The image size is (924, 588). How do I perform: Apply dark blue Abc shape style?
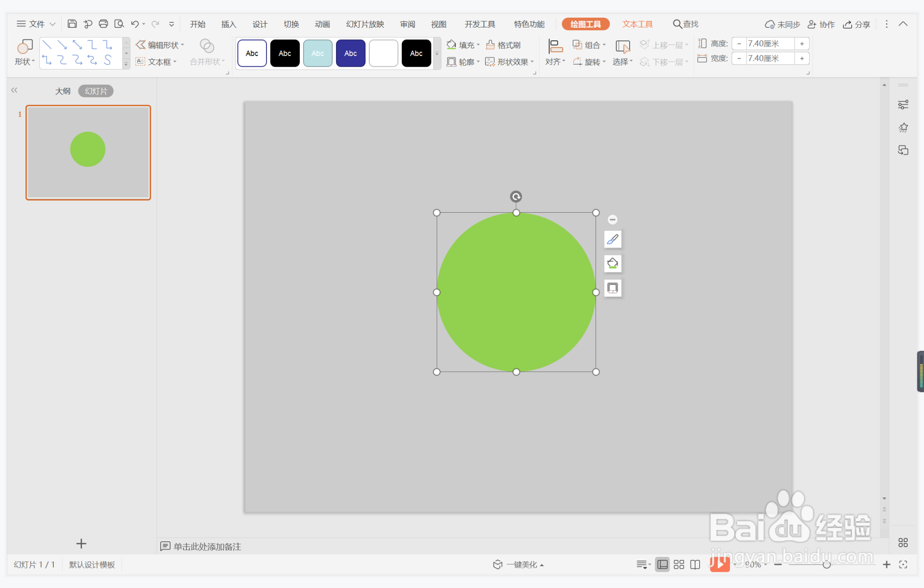point(351,53)
